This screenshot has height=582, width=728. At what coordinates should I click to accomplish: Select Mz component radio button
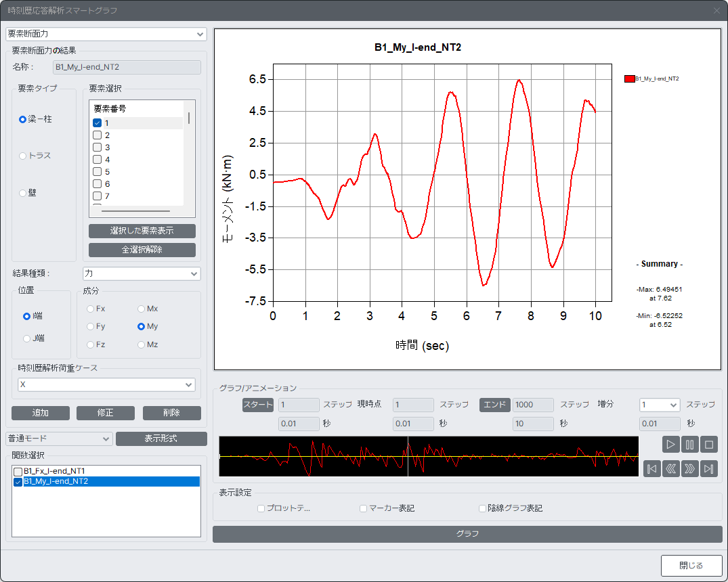point(141,344)
